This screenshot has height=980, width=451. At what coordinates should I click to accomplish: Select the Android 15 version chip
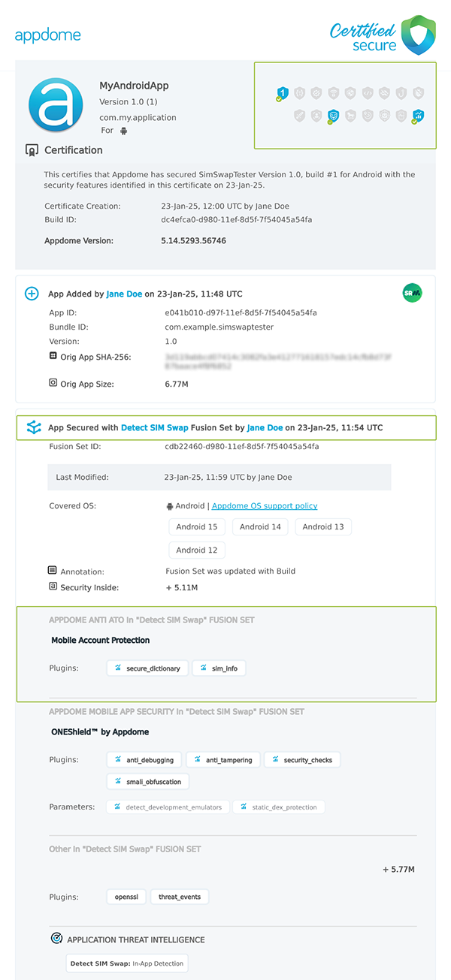pos(197,526)
